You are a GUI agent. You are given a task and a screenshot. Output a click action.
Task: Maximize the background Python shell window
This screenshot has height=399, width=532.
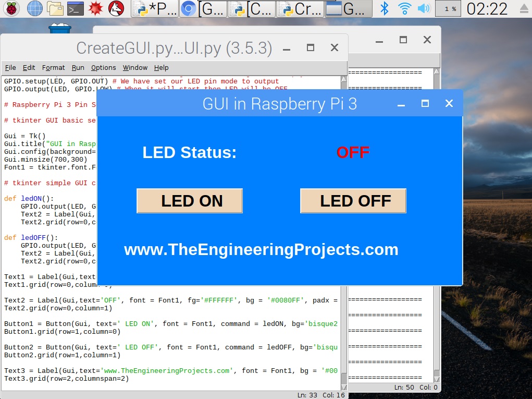(403, 40)
